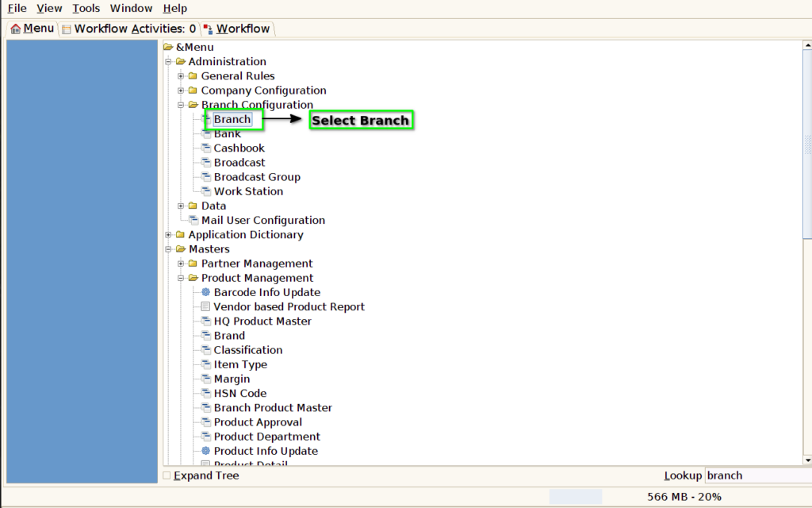
Task: Open the Cashbook entry
Action: click(x=239, y=148)
